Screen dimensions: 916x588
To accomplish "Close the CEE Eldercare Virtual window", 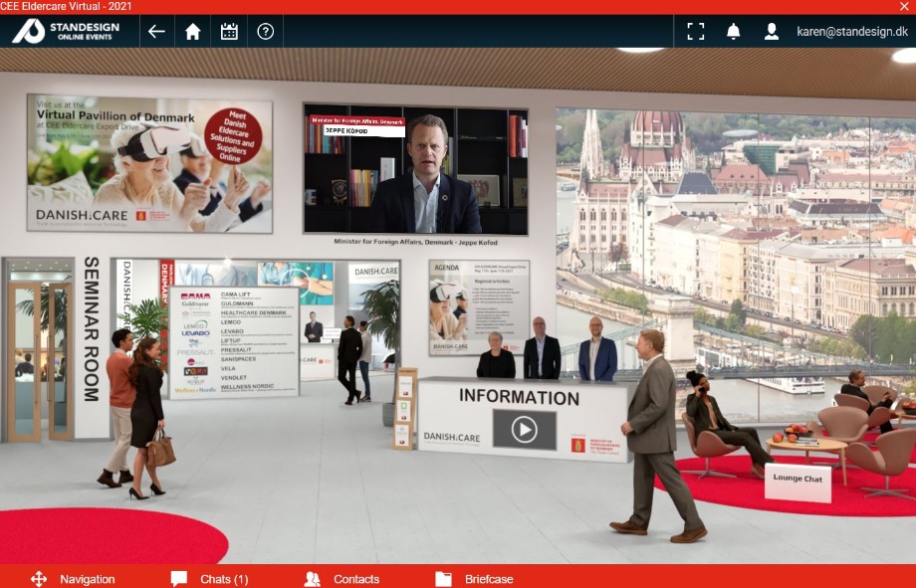I will 904,6.
